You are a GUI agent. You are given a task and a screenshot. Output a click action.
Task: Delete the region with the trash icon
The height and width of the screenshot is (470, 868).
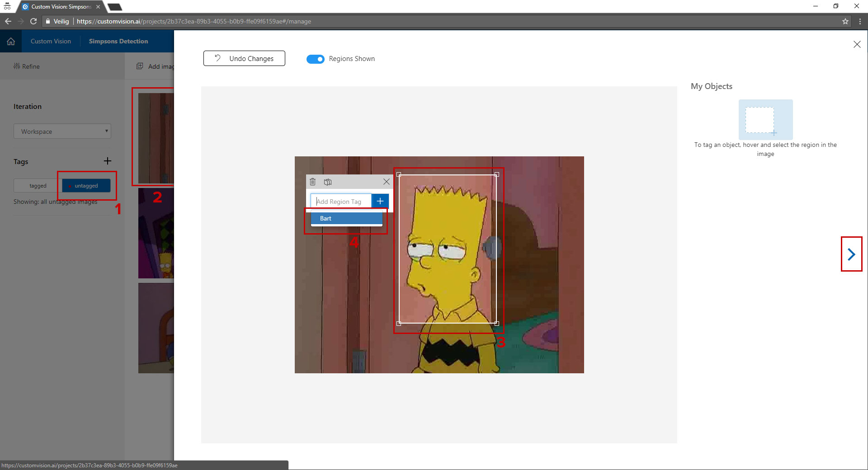point(312,182)
